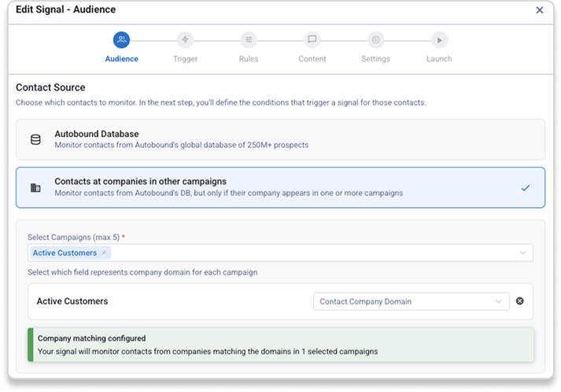Image resolution: width=561 pixels, height=392 pixels.
Task: Go to the Settings step label
Action: [x=375, y=59]
